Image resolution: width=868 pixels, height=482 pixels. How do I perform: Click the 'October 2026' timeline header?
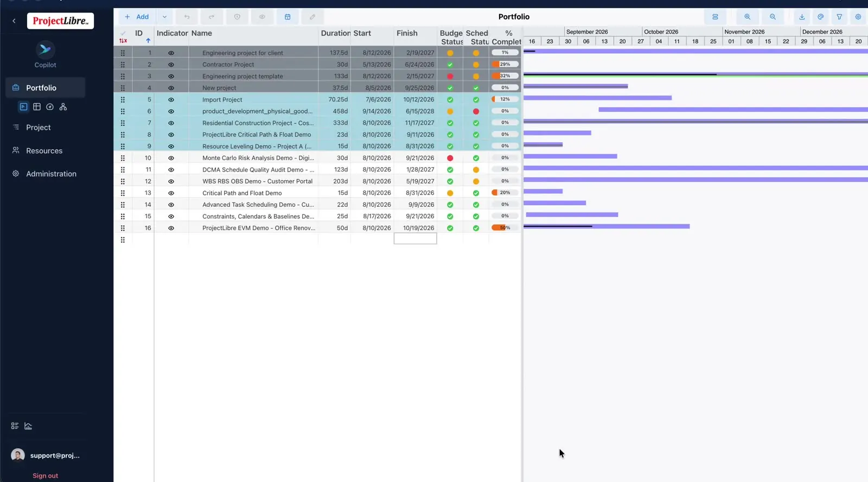click(x=661, y=32)
